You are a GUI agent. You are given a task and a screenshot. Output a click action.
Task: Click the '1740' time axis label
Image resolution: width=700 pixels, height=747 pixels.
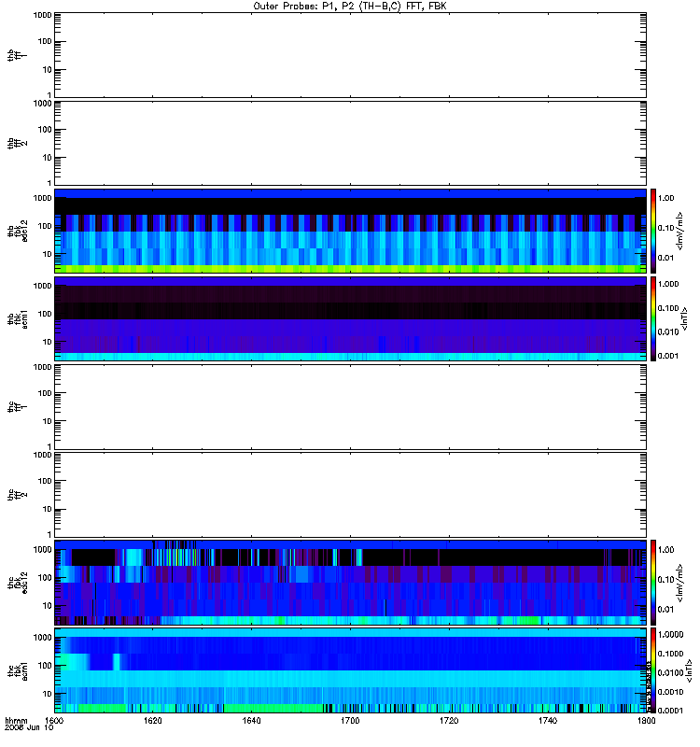(x=548, y=721)
